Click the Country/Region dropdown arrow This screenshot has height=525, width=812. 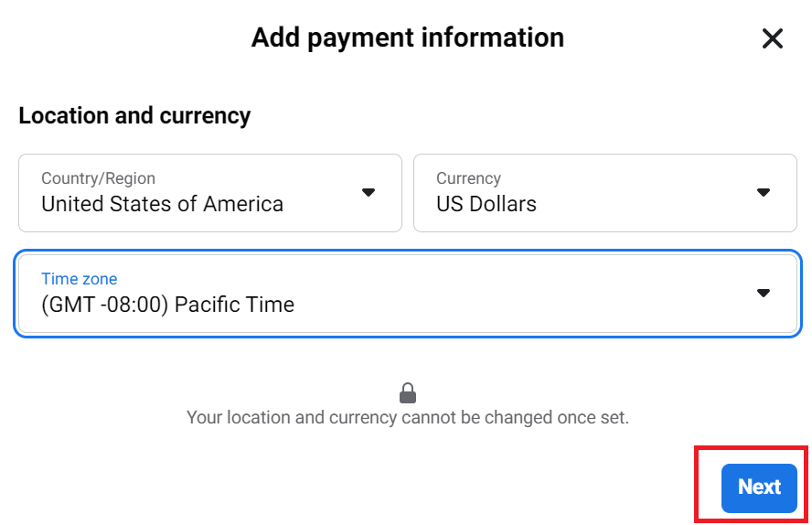(369, 193)
